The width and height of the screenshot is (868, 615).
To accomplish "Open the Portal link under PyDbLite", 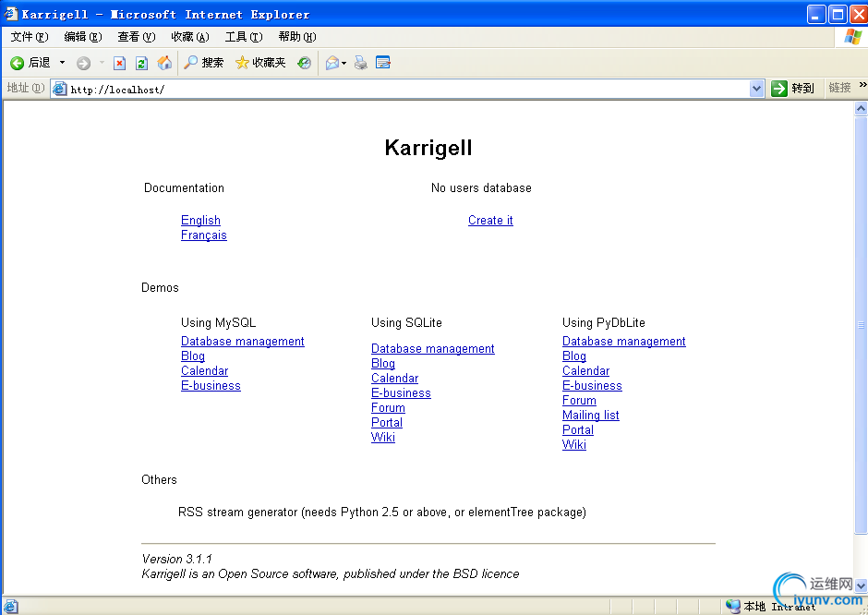I will [578, 430].
